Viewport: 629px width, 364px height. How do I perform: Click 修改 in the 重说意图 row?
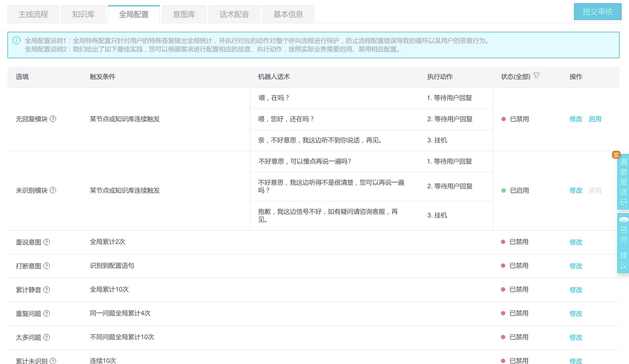click(x=576, y=242)
